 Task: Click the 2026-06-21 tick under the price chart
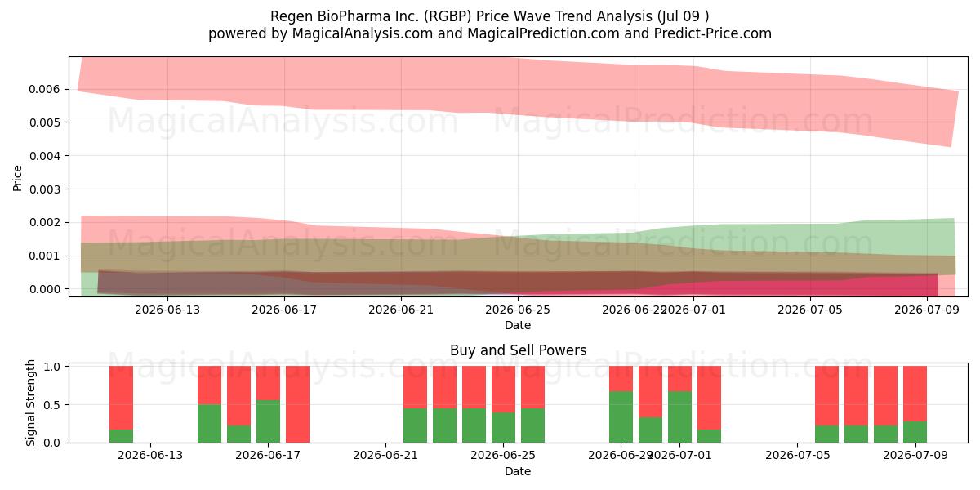(401, 310)
